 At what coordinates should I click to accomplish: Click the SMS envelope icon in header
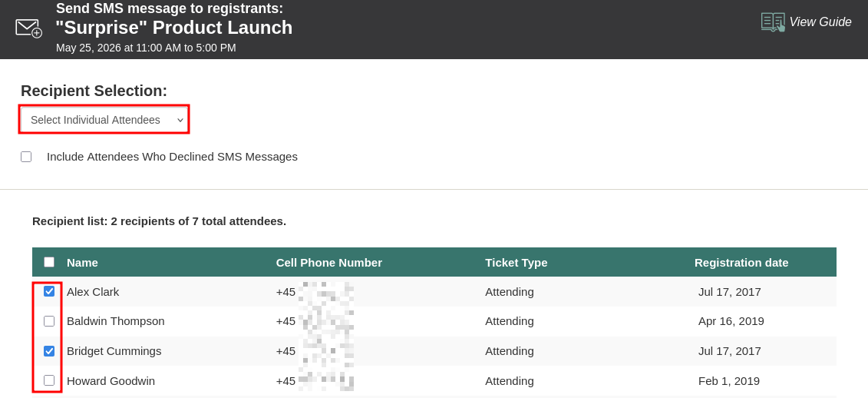[28, 28]
